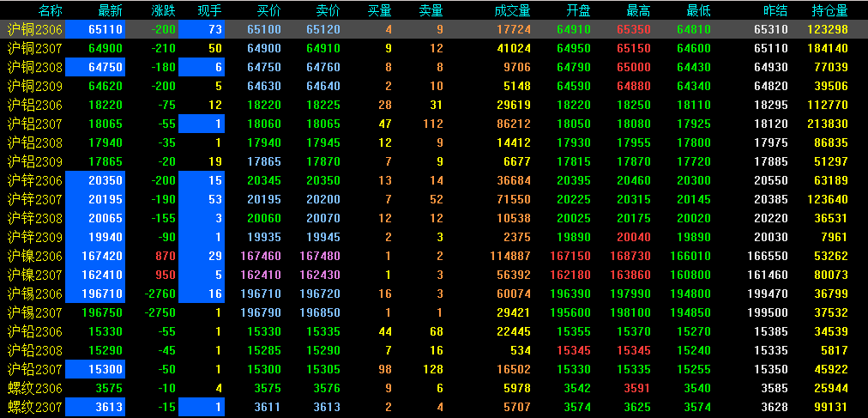
Task: Select the 沪镍2307 contract name
Action: pyautogui.click(x=35, y=276)
